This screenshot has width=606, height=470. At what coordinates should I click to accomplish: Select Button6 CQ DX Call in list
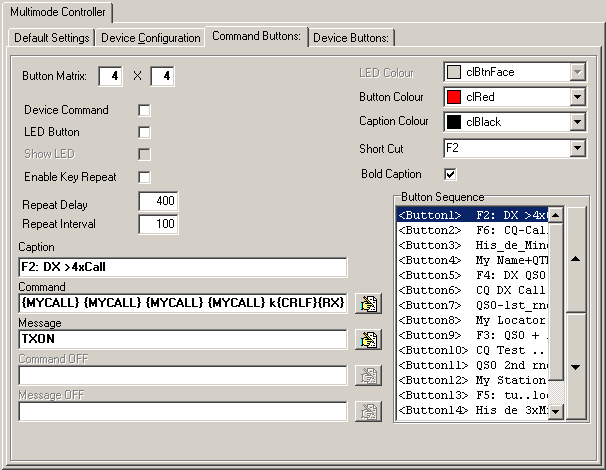[473, 290]
